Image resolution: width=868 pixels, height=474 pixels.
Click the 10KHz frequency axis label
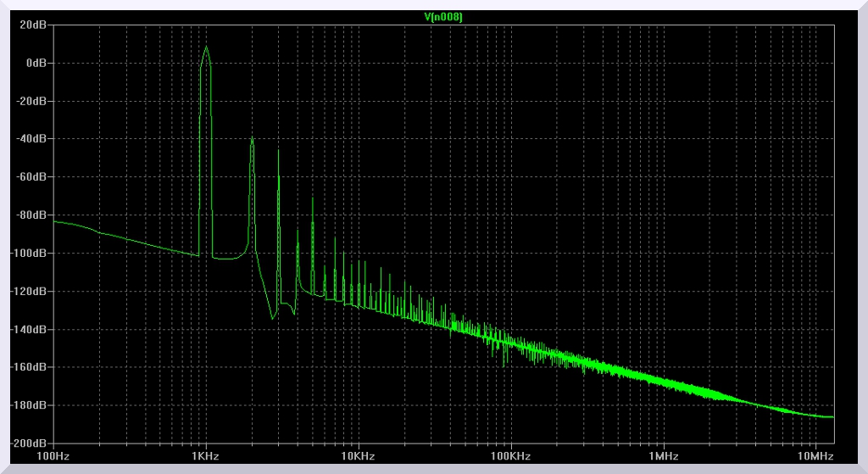point(358,456)
